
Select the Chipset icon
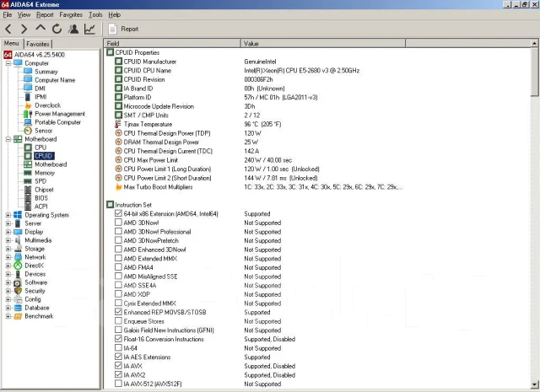coord(28,190)
